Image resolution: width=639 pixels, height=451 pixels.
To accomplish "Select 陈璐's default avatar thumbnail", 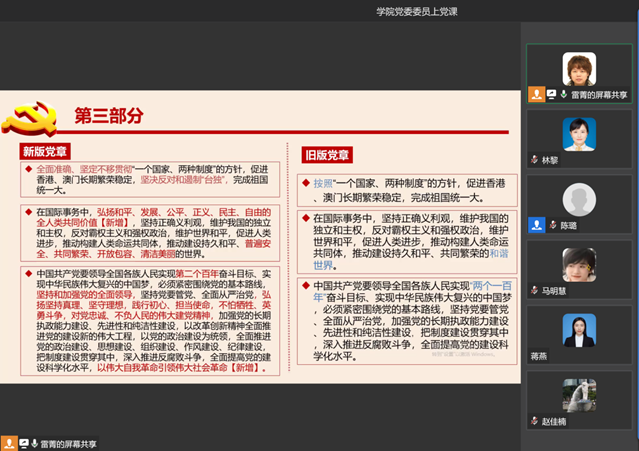I will pyautogui.click(x=578, y=200).
